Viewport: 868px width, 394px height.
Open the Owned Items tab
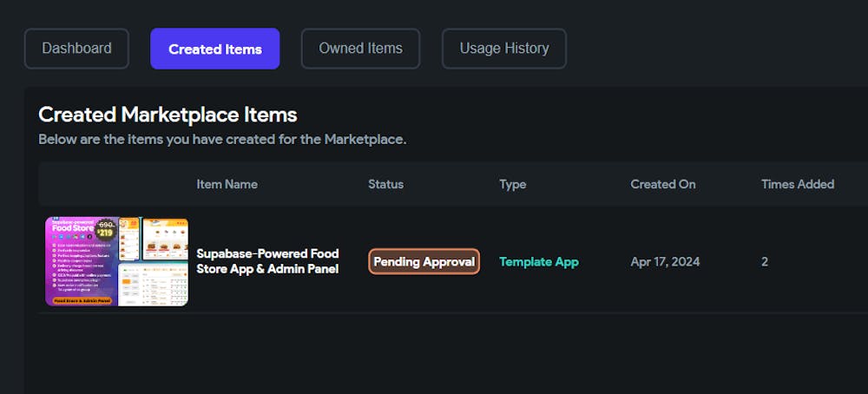pyautogui.click(x=360, y=49)
